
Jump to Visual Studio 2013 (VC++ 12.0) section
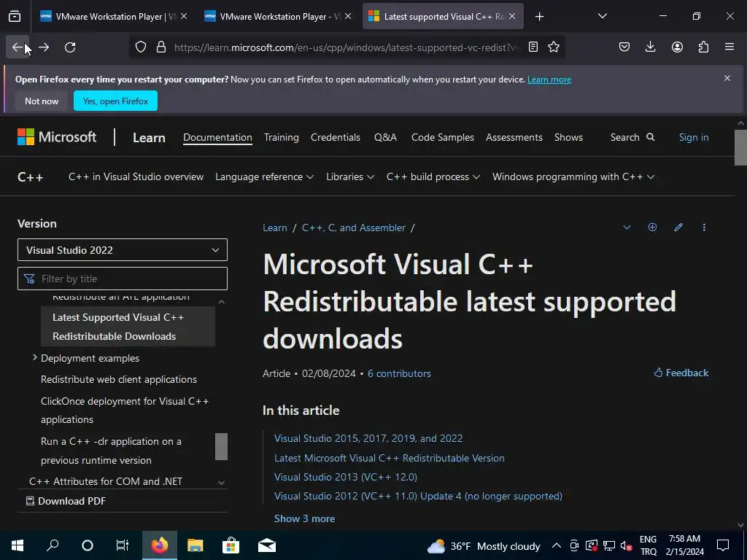[x=345, y=477]
